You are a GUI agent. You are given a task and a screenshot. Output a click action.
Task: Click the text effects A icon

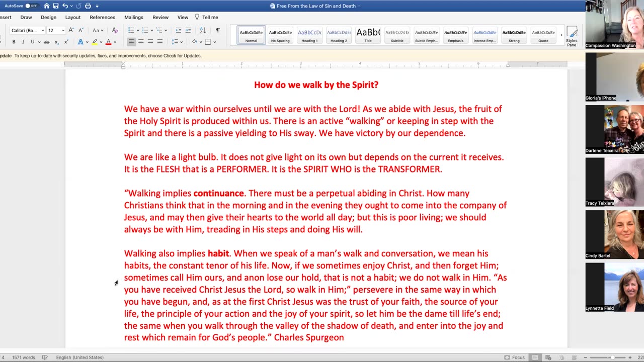(x=80, y=42)
